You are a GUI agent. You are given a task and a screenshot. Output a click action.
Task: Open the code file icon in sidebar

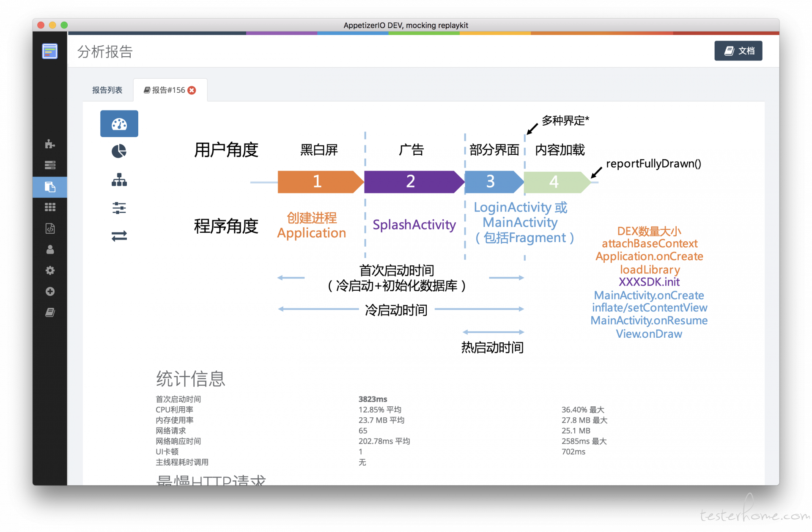point(50,229)
